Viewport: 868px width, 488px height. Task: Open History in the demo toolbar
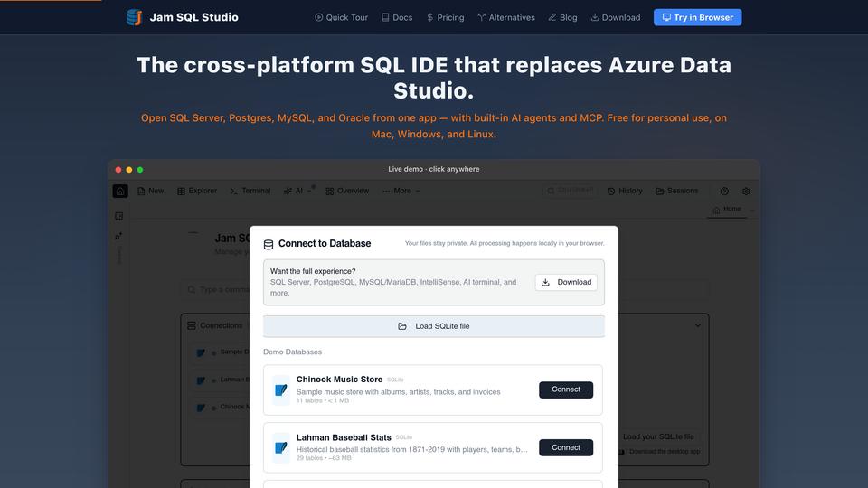coord(625,191)
